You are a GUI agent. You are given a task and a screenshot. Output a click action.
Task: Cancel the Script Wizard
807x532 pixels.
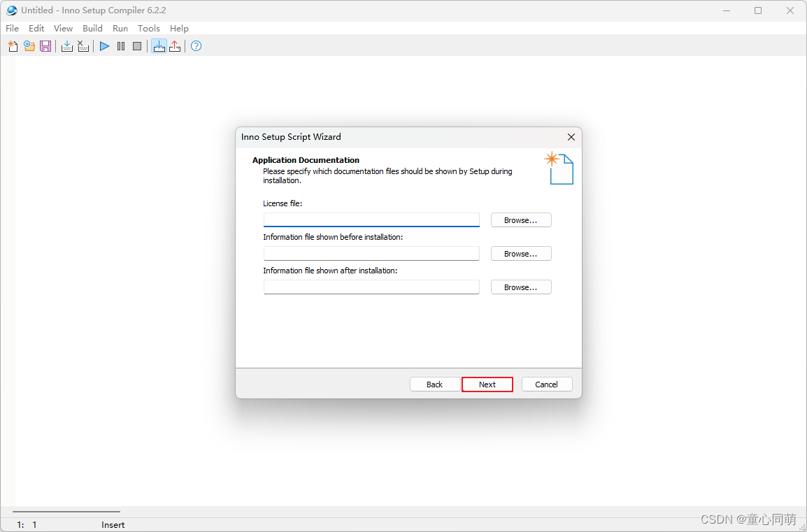coord(547,384)
